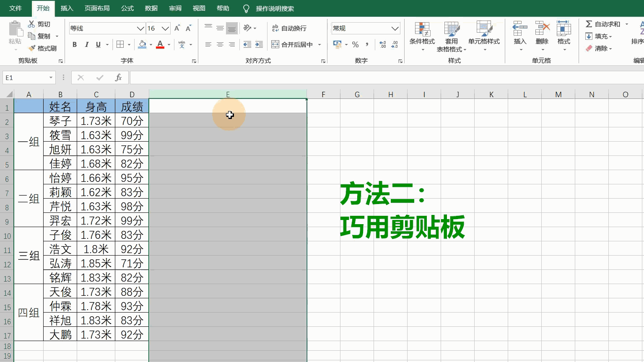Click the Insert cells (插入) icon
This screenshot has width=644, height=362.
click(520, 29)
